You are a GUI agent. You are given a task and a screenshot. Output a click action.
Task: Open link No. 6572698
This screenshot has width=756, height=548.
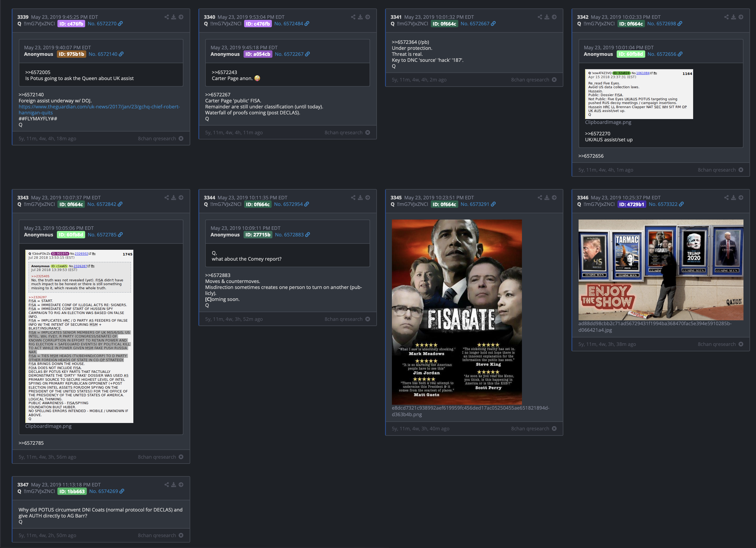click(x=662, y=24)
